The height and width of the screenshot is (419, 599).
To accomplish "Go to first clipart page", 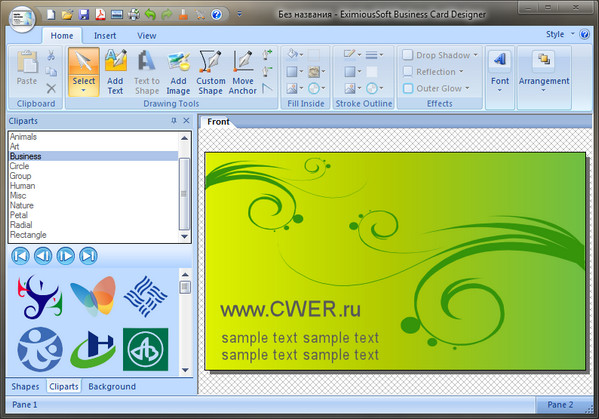I will click(x=20, y=256).
